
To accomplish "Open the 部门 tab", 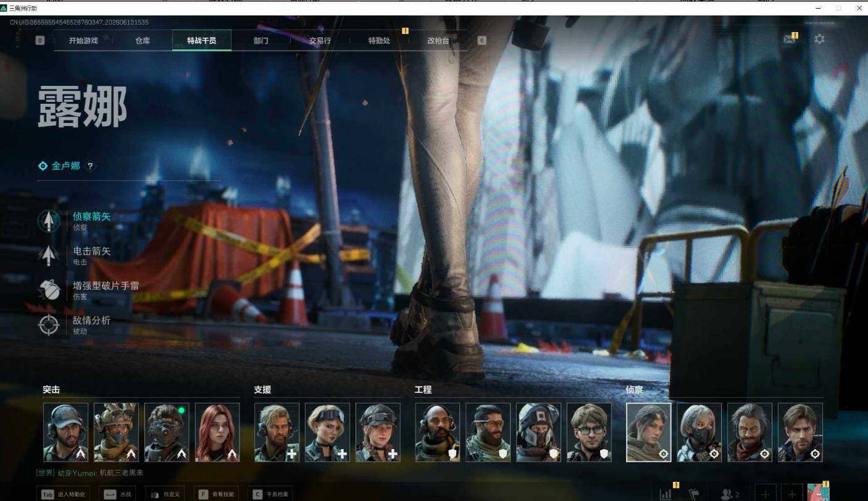I will pyautogui.click(x=261, y=41).
